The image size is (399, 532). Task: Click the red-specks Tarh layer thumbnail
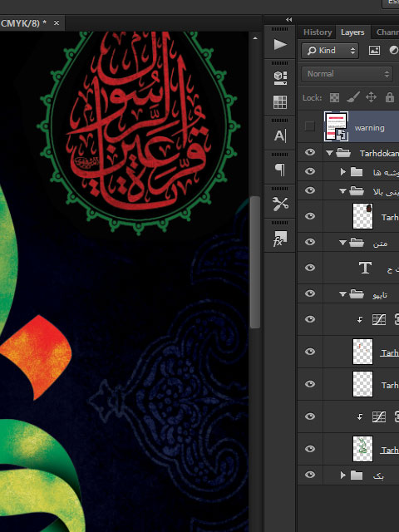(362, 352)
